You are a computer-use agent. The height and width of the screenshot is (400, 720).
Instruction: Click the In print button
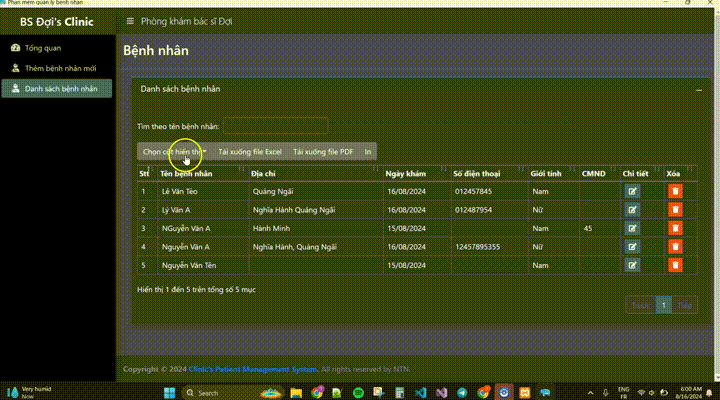pyautogui.click(x=368, y=152)
